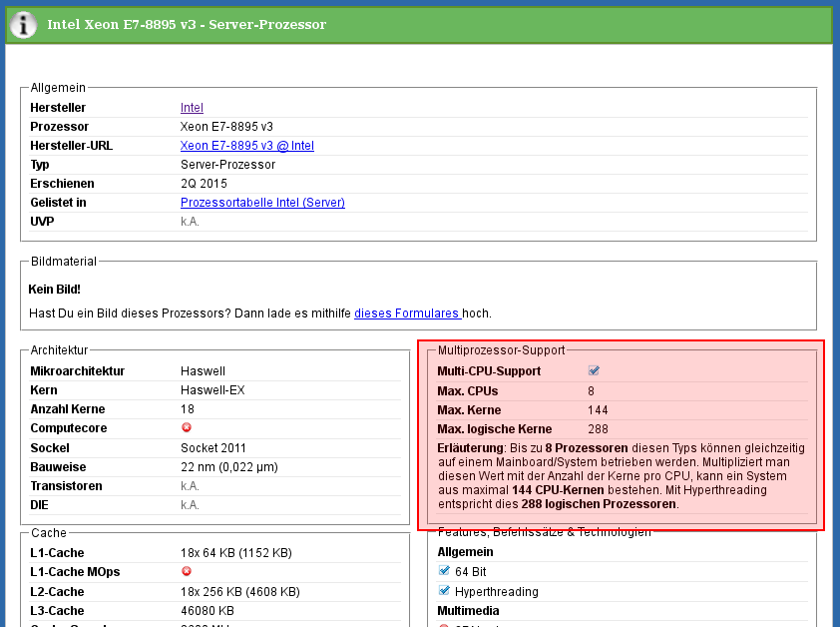
Task: Click the 64 Bit checkmark
Action: pos(445,571)
